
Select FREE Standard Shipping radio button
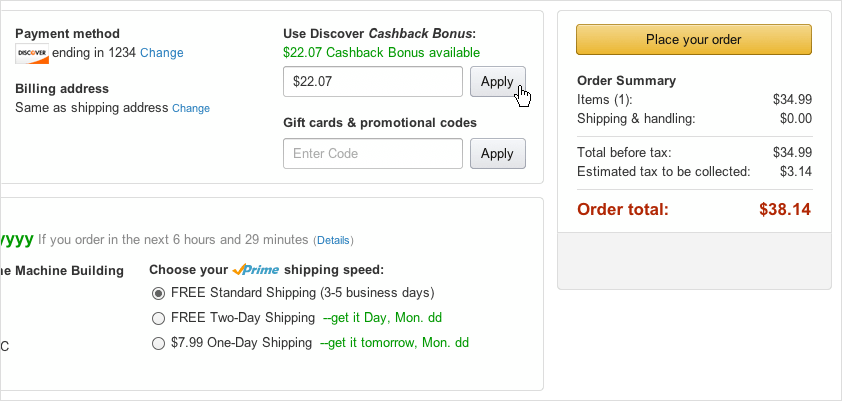tap(158, 294)
